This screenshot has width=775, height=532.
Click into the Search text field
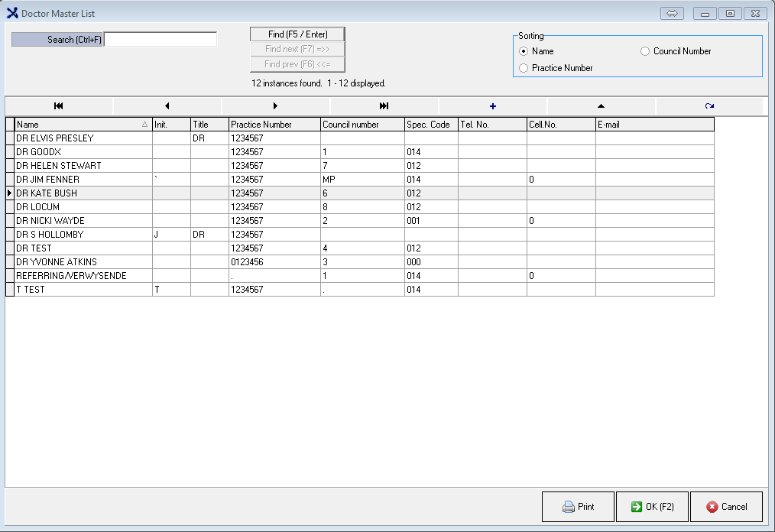(161, 39)
